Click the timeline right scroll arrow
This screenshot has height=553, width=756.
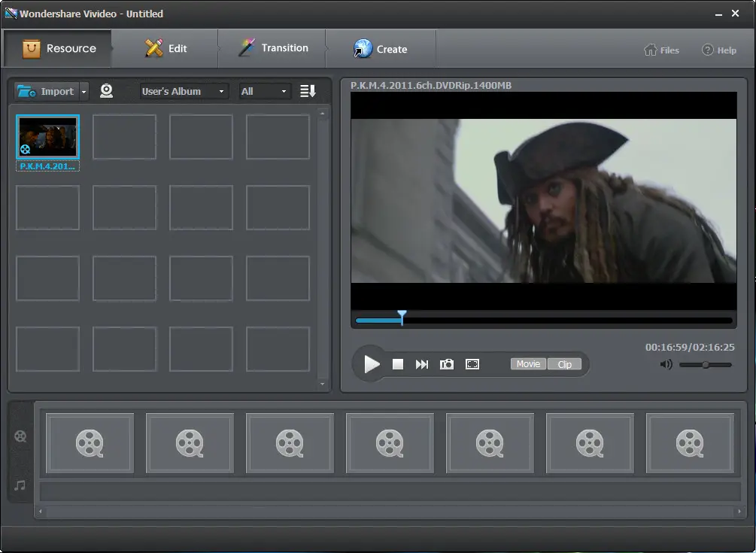pos(739,512)
